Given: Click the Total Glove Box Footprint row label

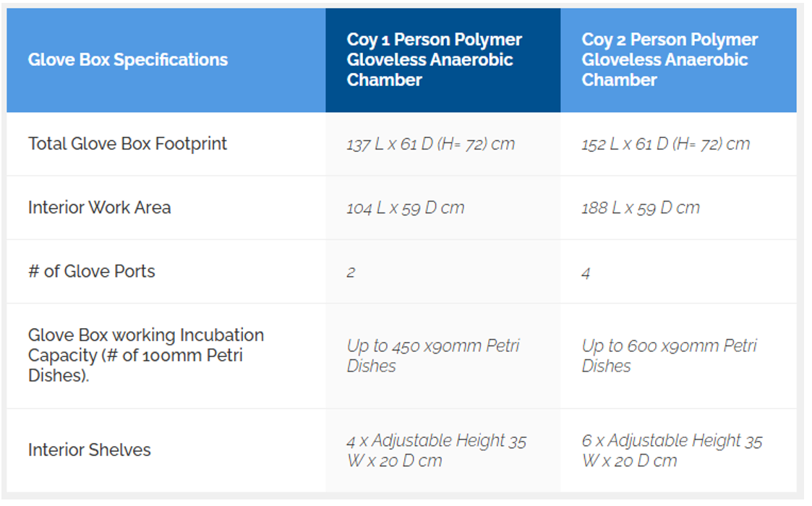Looking at the screenshot, I should (x=127, y=144).
